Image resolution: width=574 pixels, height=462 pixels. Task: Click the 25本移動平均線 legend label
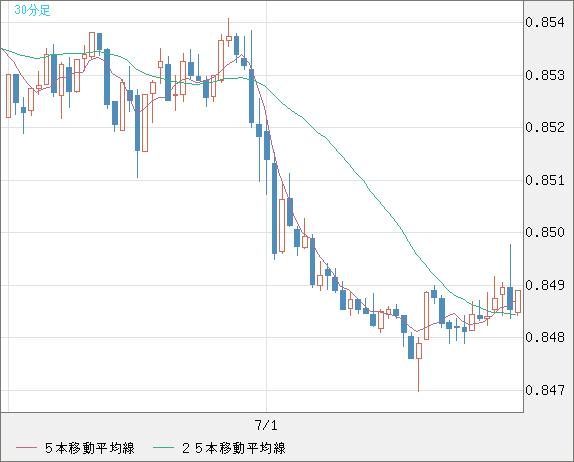coord(234,448)
